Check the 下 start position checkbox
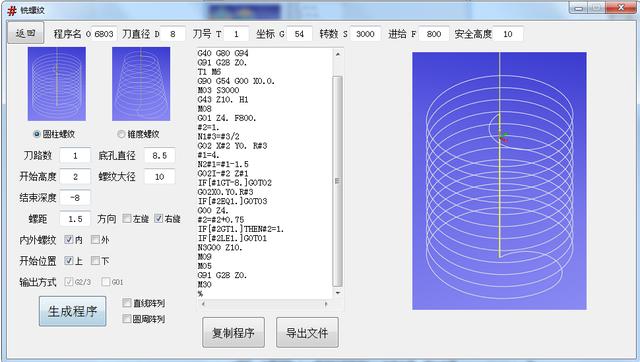 (x=95, y=260)
